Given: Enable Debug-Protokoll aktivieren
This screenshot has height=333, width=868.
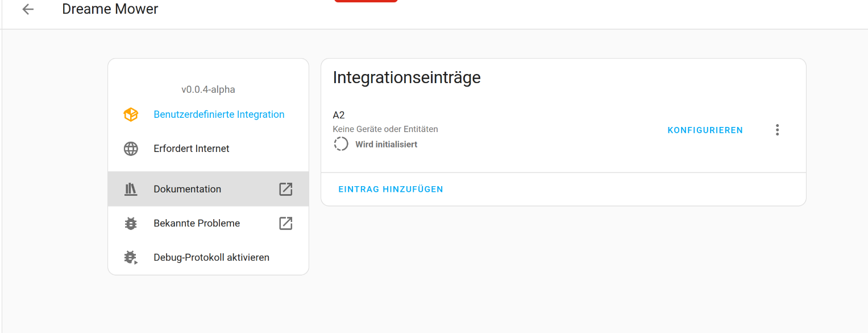Looking at the screenshot, I should pyautogui.click(x=208, y=257).
